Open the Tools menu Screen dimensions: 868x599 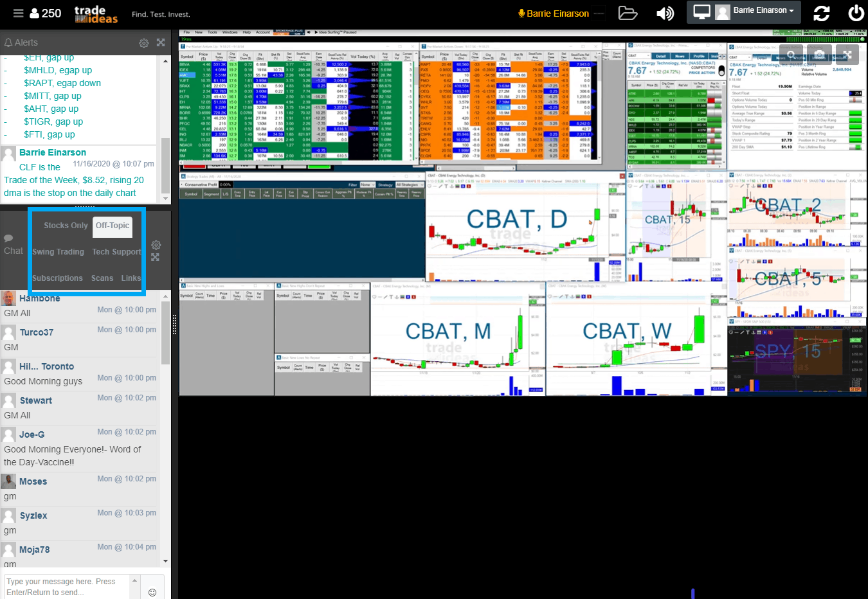pyautogui.click(x=213, y=32)
